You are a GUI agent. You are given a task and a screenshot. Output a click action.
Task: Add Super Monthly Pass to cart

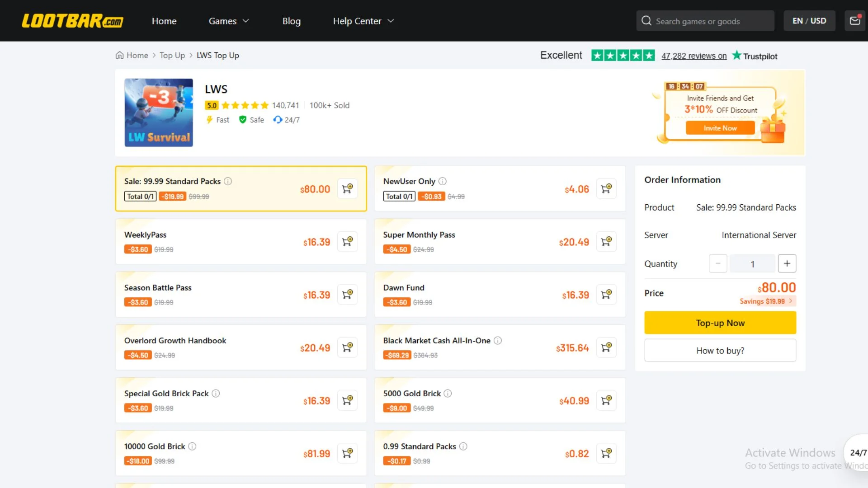[x=606, y=242]
